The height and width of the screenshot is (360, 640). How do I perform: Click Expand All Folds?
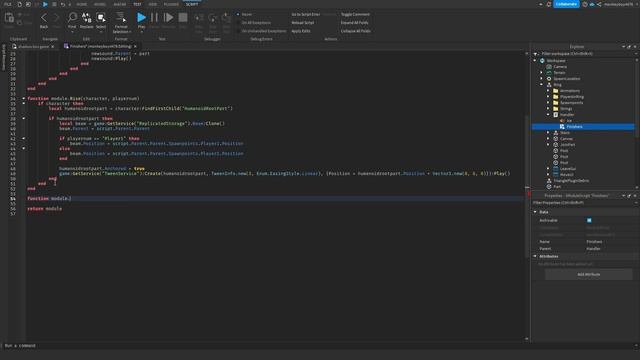(x=354, y=23)
